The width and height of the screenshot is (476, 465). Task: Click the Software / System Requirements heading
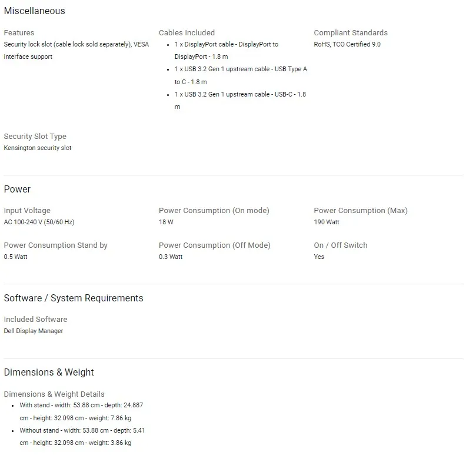coord(74,298)
